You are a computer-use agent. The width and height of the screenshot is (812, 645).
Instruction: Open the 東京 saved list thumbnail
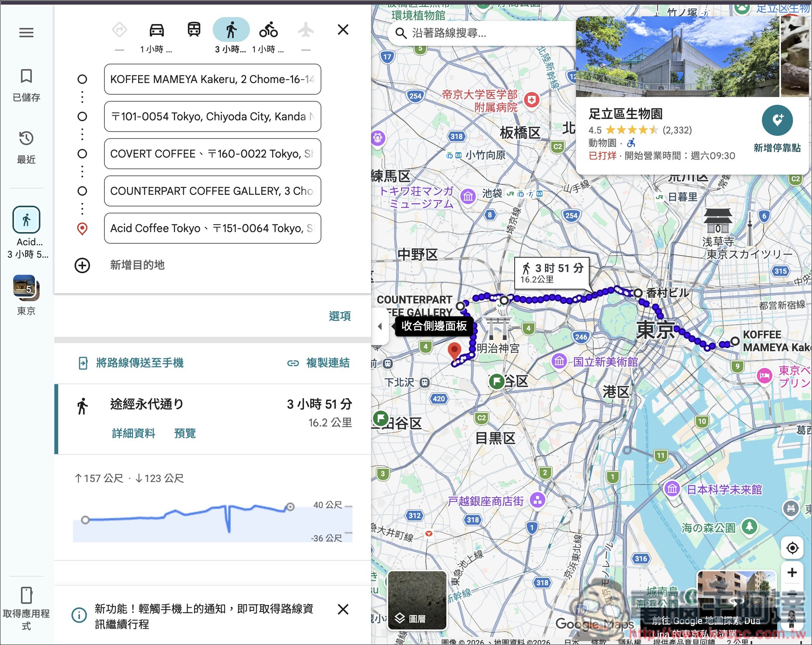click(x=26, y=288)
